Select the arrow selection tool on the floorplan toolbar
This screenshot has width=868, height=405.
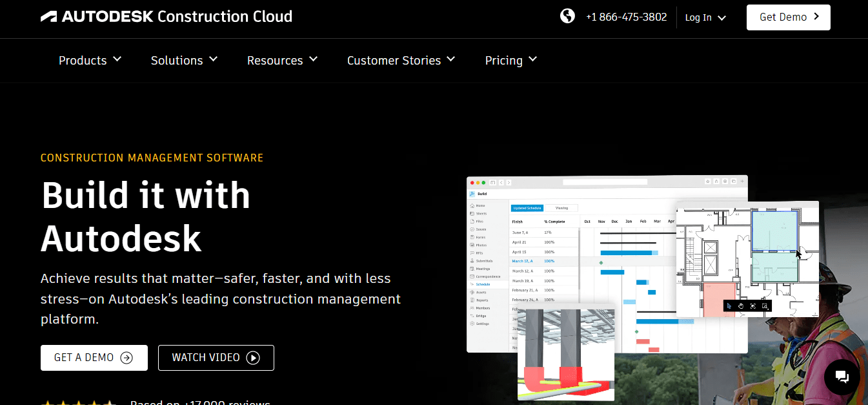(x=729, y=306)
